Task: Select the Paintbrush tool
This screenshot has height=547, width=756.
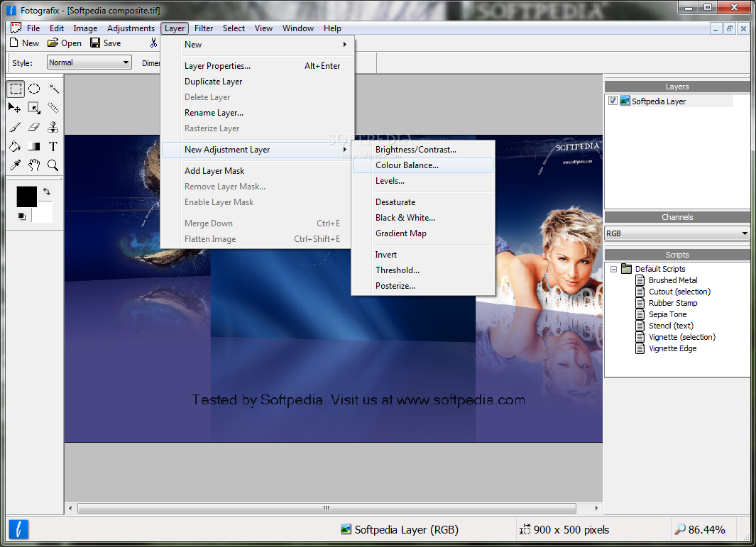Action: pyautogui.click(x=15, y=127)
